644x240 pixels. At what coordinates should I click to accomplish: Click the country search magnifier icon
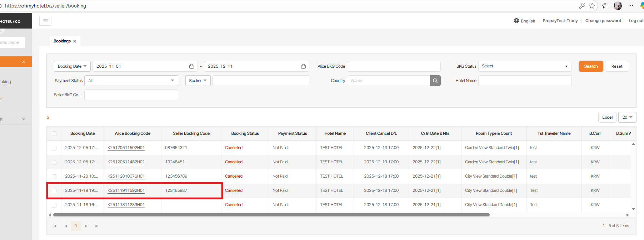tap(435, 81)
